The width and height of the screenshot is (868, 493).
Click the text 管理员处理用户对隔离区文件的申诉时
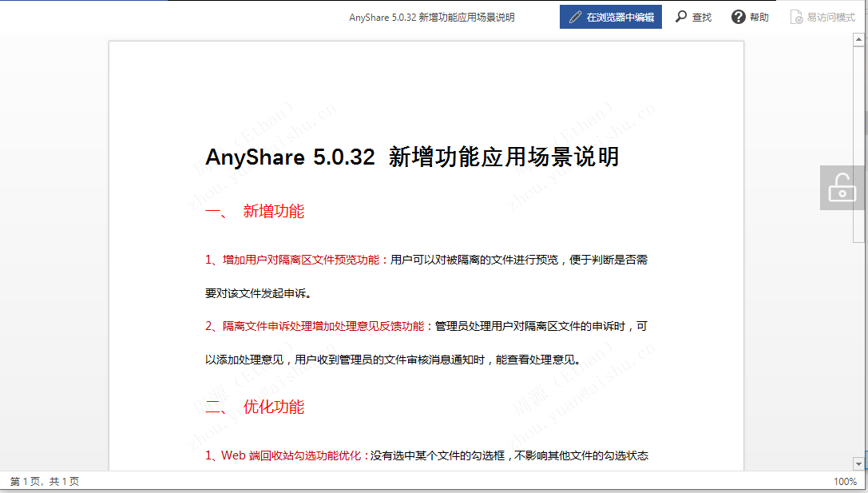530,326
